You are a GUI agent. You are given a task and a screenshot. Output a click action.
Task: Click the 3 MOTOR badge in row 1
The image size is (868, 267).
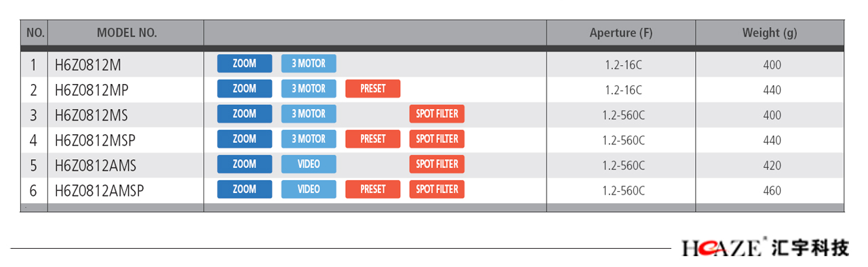(x=309, y=64)
